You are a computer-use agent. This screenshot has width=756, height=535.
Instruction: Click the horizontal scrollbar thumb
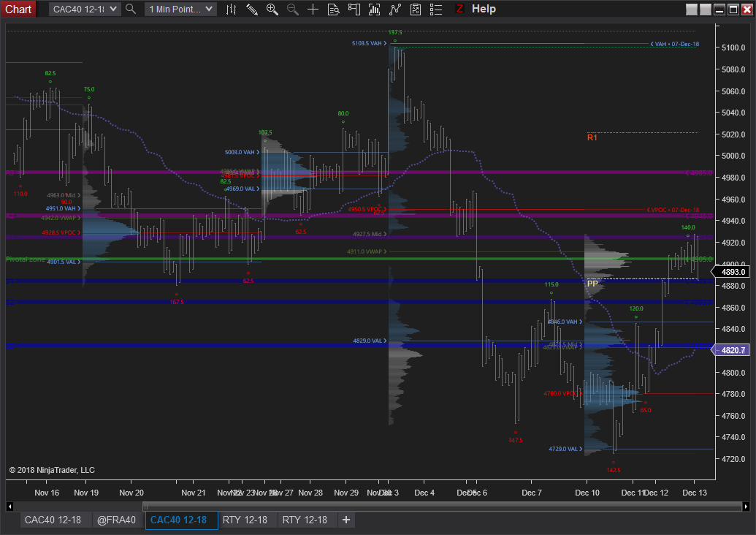(442, 506)
